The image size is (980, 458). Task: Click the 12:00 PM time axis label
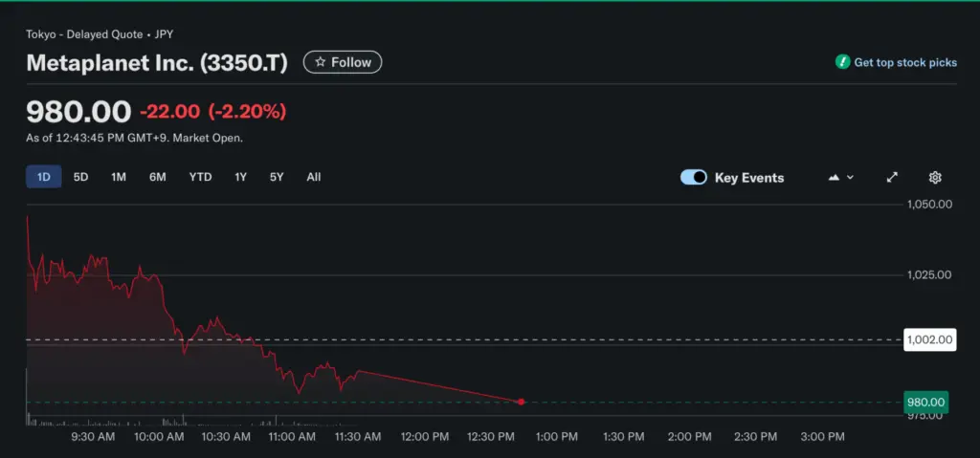click(424, 437)
